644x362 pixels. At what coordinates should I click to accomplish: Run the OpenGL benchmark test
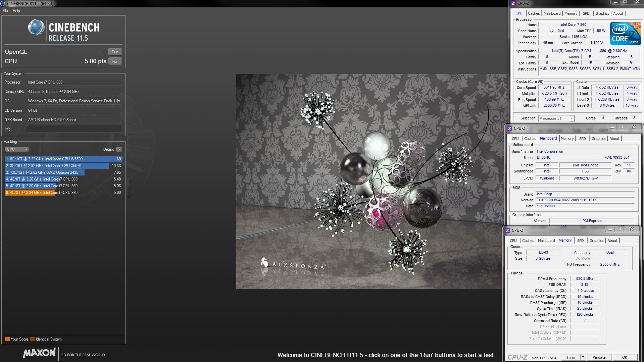115,52
